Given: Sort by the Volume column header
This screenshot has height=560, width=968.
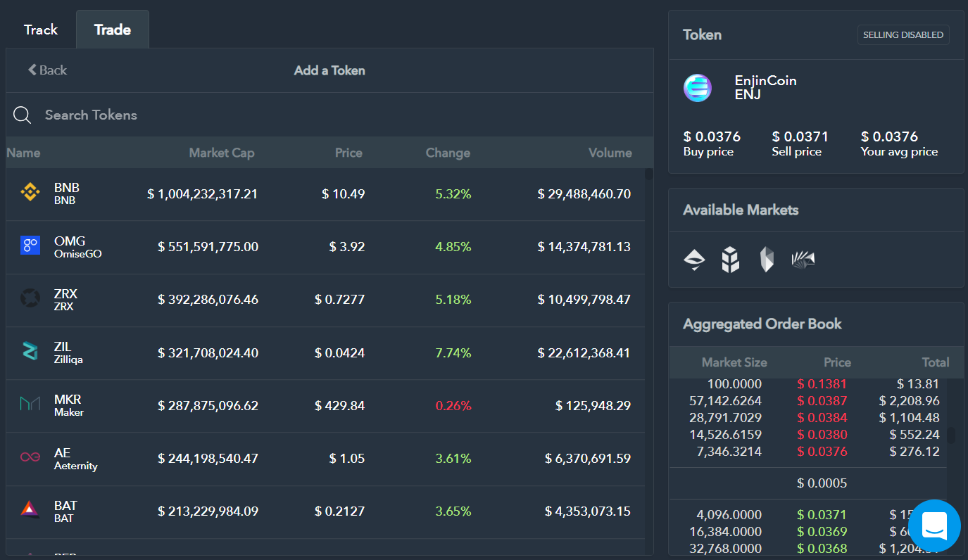Looking at the screenshot, I should pyautogui.click(x=610, y=153).
